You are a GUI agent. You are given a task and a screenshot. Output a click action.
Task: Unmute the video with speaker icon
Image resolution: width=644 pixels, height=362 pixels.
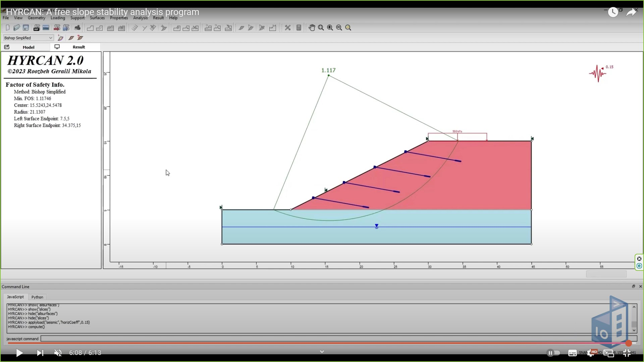point(58,353)
